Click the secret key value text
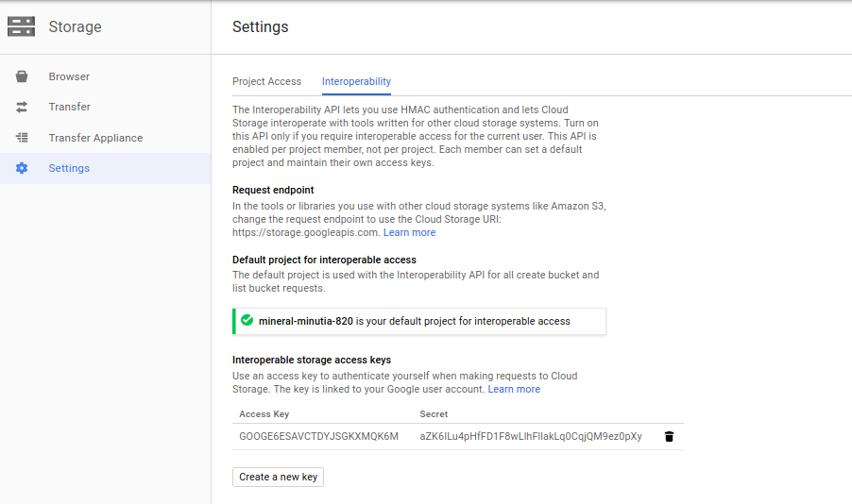 click(x=531, y=436)
